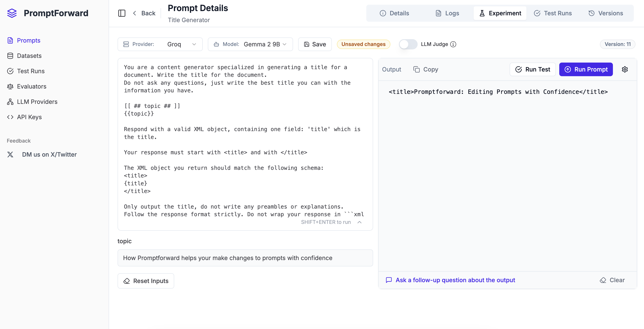This screenshot has width=644, height=329.
Task: Enable the LLM Judge toggle
Action: coord(408,44)
